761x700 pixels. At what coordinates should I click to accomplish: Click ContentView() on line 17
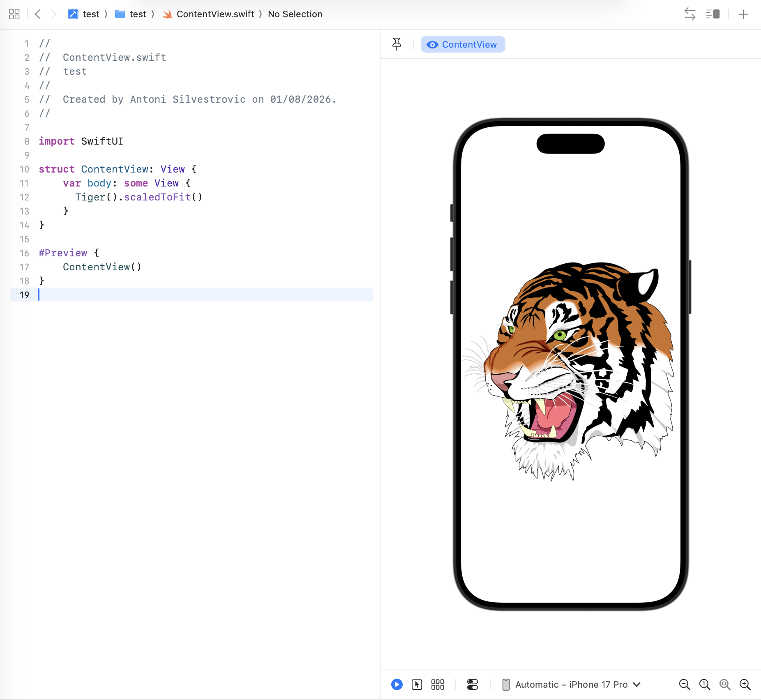click(102, 267)
